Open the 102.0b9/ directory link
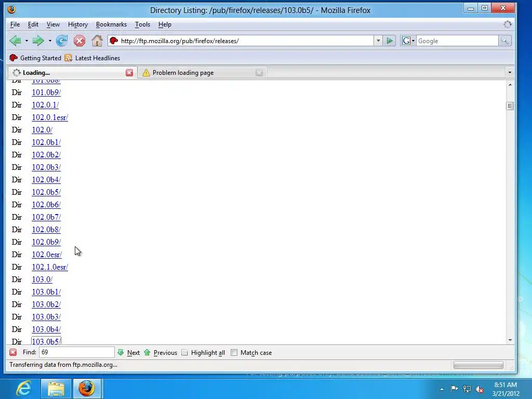 (x=46, y=242)
